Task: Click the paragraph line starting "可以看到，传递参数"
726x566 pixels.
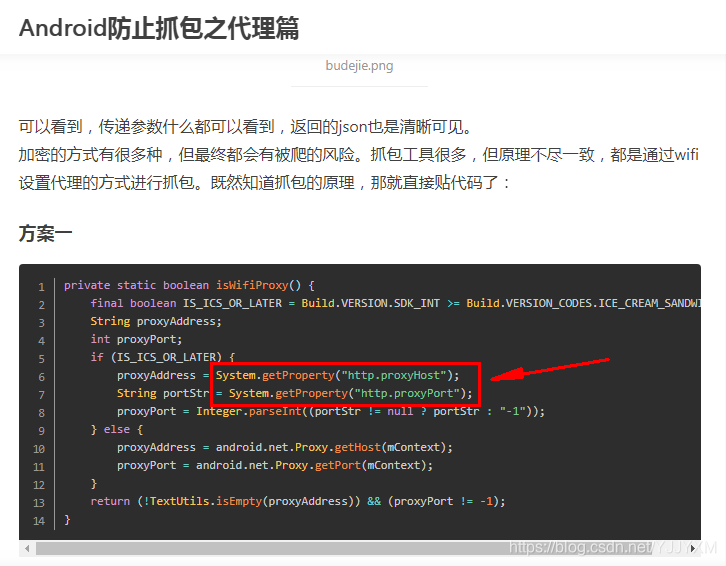Action: [245, 126]
